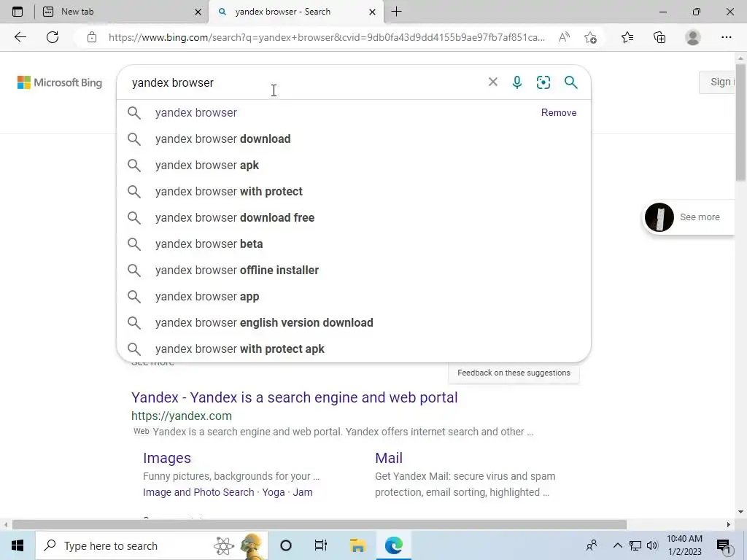Click Feedback on these suggestions
This screenshot has width=747, height=560.
pos(514,373)
